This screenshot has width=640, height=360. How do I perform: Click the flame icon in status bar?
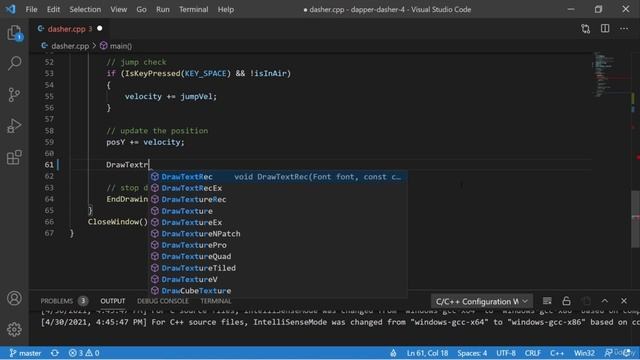click(393, 353)
